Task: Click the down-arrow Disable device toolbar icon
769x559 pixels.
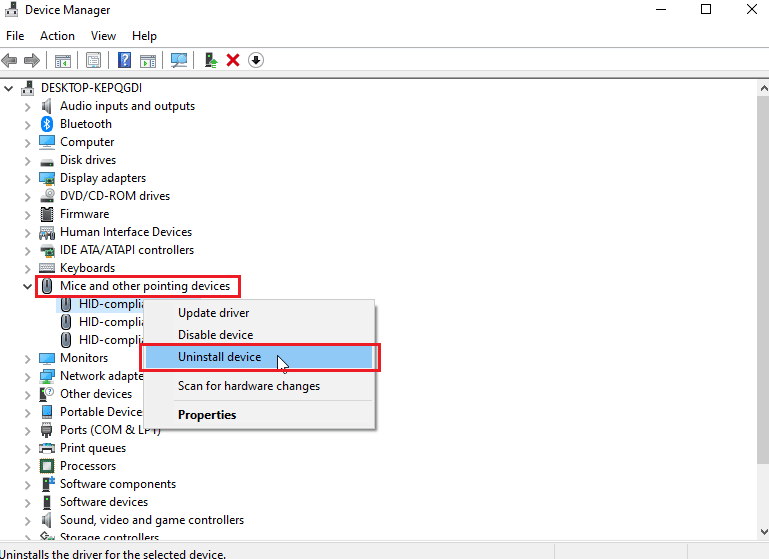Action: point(256,60)
